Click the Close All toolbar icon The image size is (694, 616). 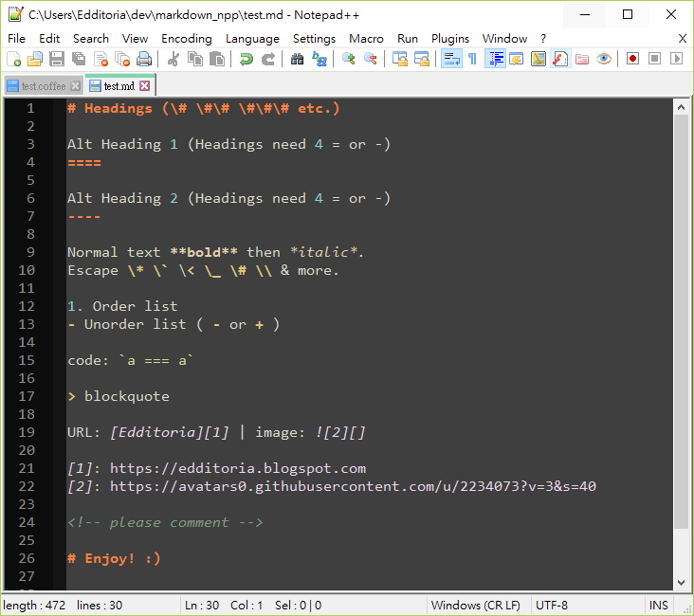[x=122, y=59]
